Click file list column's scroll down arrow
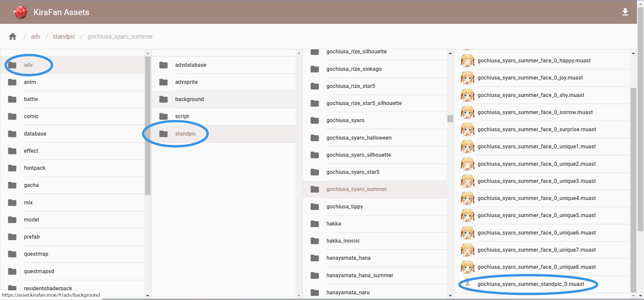Image resolution: width=644 pixels, height=300 pixels. point(633,296)
